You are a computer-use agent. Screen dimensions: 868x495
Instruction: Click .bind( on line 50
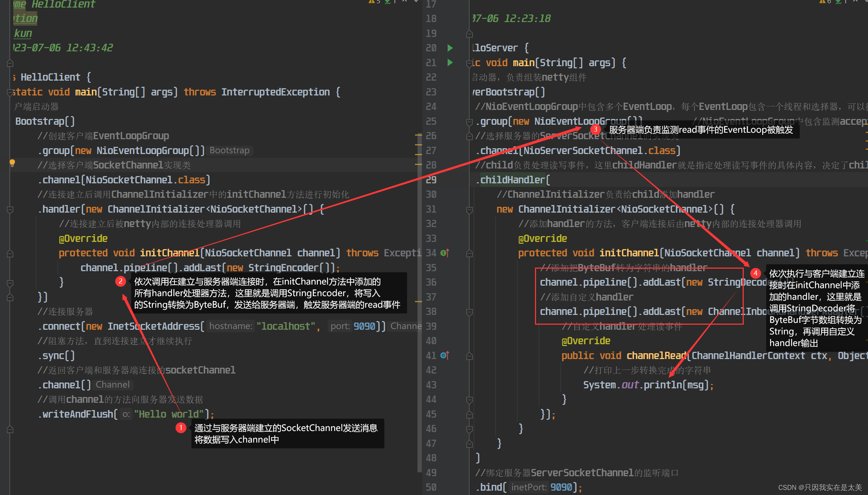pos(491,487)
